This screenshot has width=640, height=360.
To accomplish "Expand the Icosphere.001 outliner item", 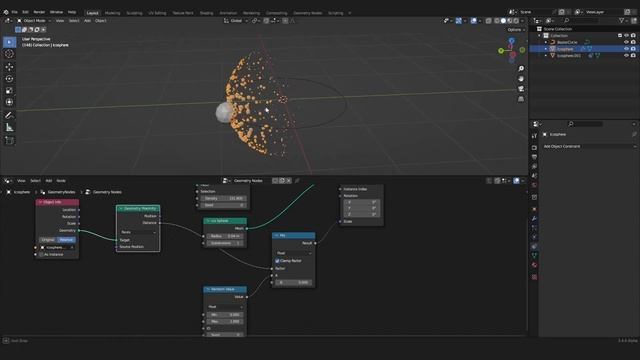I will (x=546, y=56).
